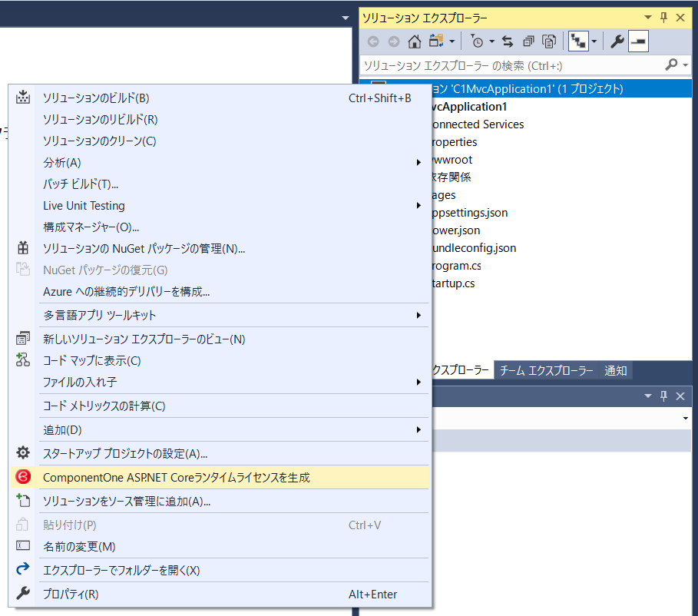Image resolution: width=698 pixels, height=616 pixels.
Task: Pin the Solution Explorer panel
Action: pyautogui.click(x=663, y=18)
